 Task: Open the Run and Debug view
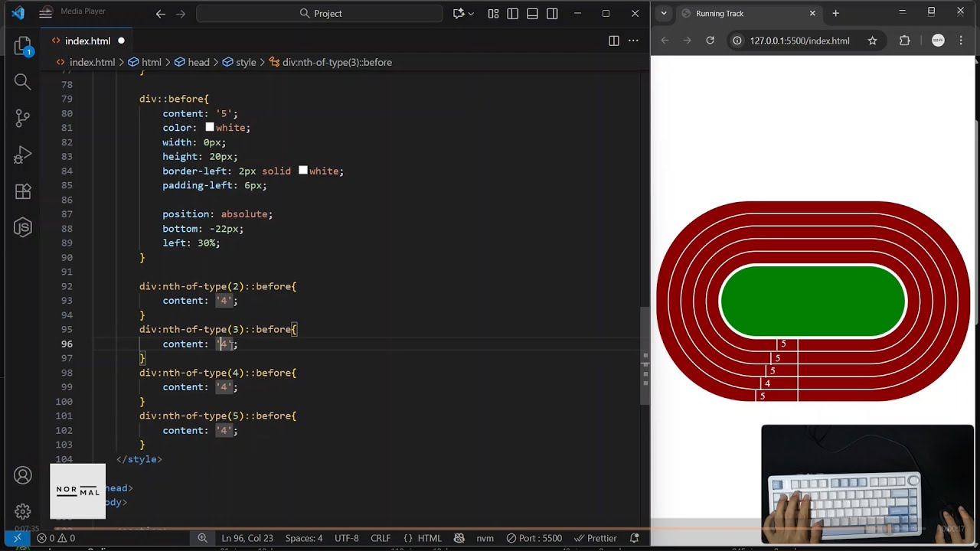tap(22, 155)
